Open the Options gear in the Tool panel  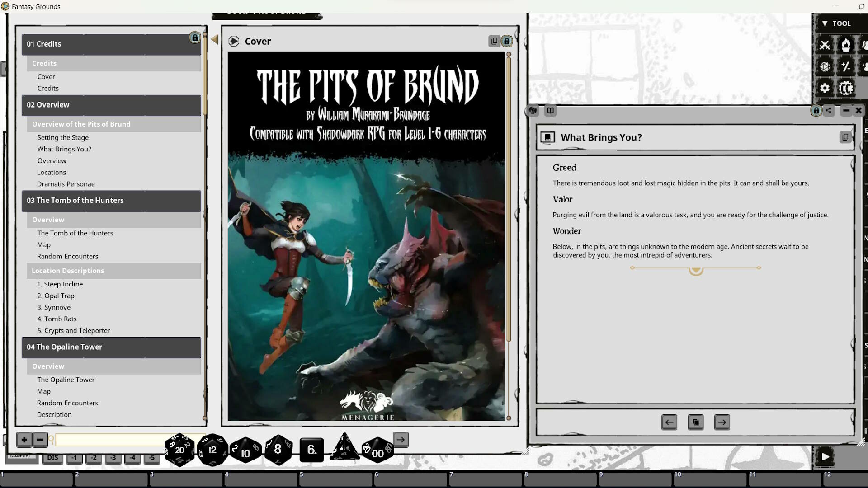[x=824, y=88]
